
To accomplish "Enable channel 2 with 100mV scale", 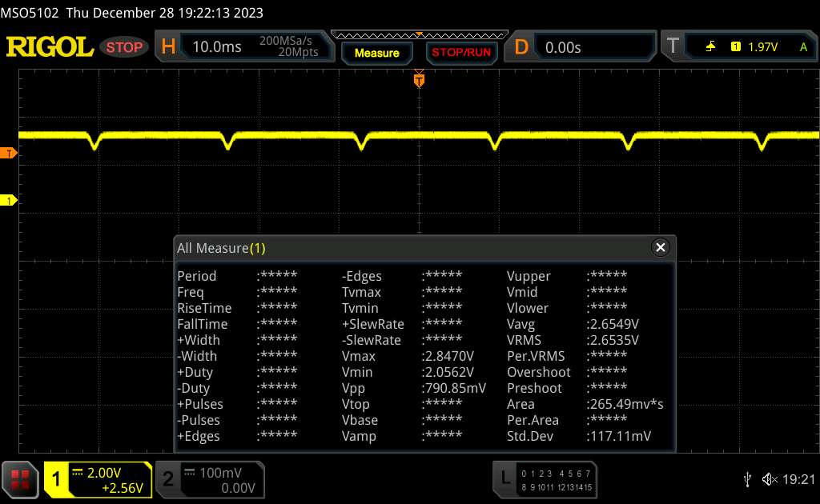I will (210, 479).
